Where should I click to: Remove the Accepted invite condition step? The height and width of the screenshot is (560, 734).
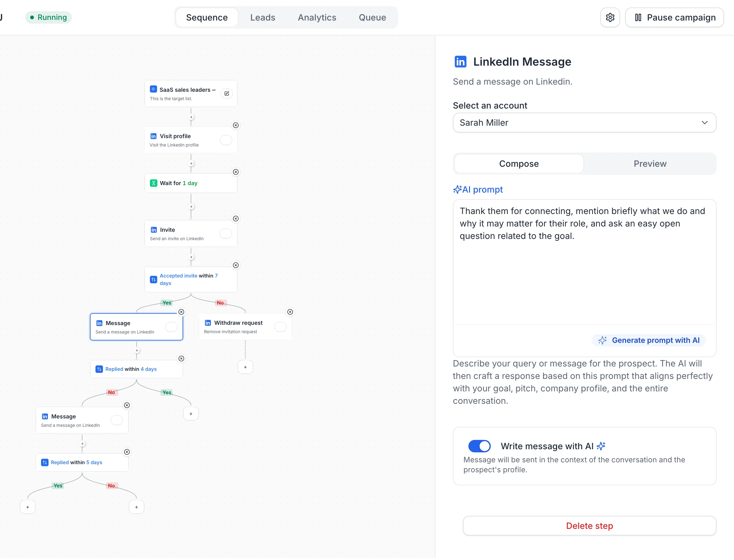[x=235, y=265]
